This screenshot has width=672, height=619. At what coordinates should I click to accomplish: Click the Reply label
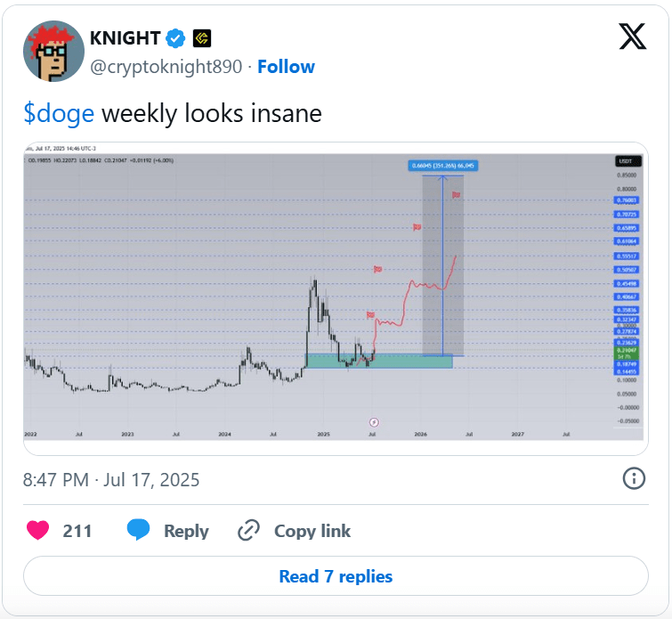click(x=186, y=531)
